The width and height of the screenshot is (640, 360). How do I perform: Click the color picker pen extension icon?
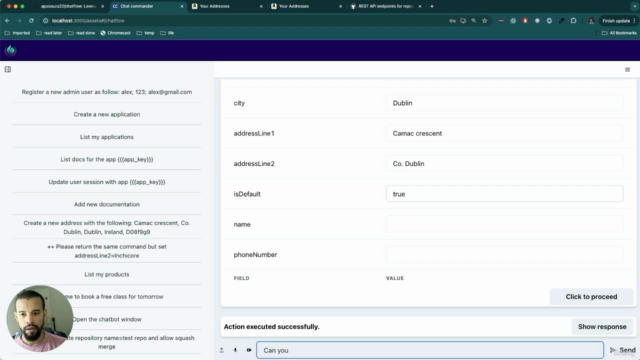[x=562, y=20]
